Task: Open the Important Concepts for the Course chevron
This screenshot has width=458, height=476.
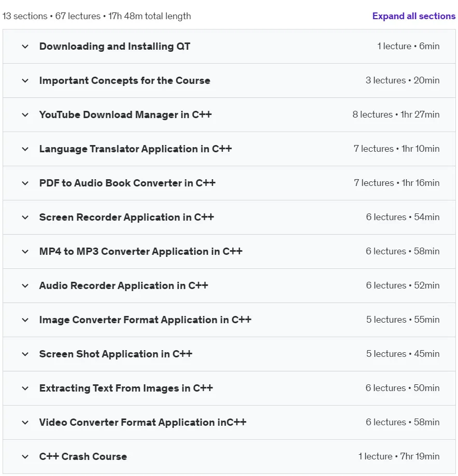Action: click(x=25, y=81)
